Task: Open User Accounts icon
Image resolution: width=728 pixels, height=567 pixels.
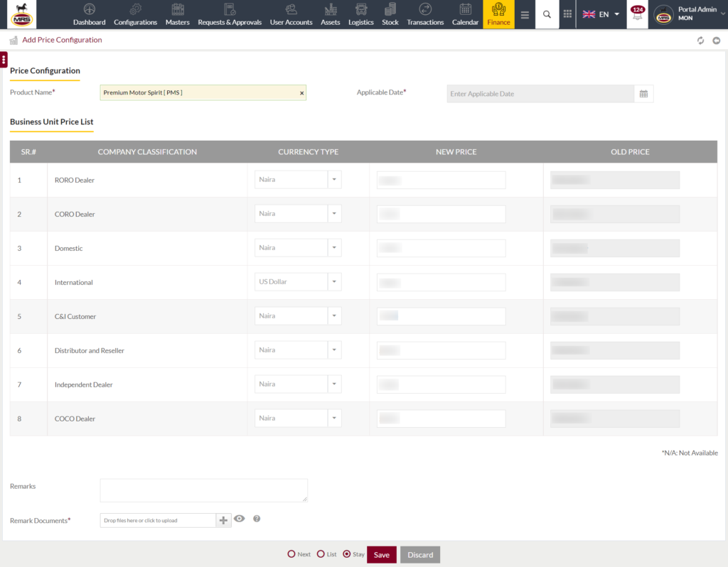Action: coord(291,9)
